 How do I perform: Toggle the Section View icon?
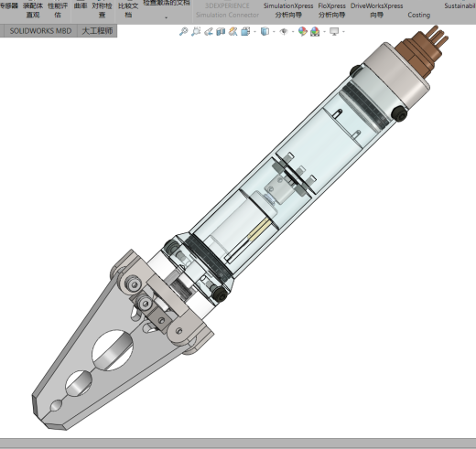click(x=221, y=31)
